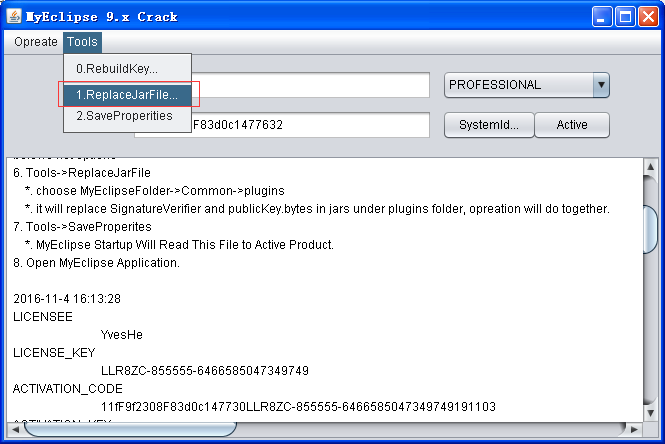Screen dimensions: 665x444
Task: Click the PROFESSIONAL combo box arrow
Action: 601,85
